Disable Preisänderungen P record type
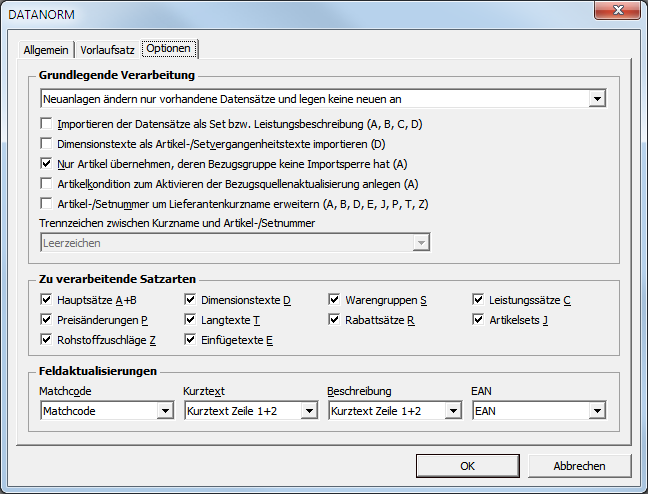Image resolution: width=648 pixels, height=494 pixels. click(x=47, y=319)
